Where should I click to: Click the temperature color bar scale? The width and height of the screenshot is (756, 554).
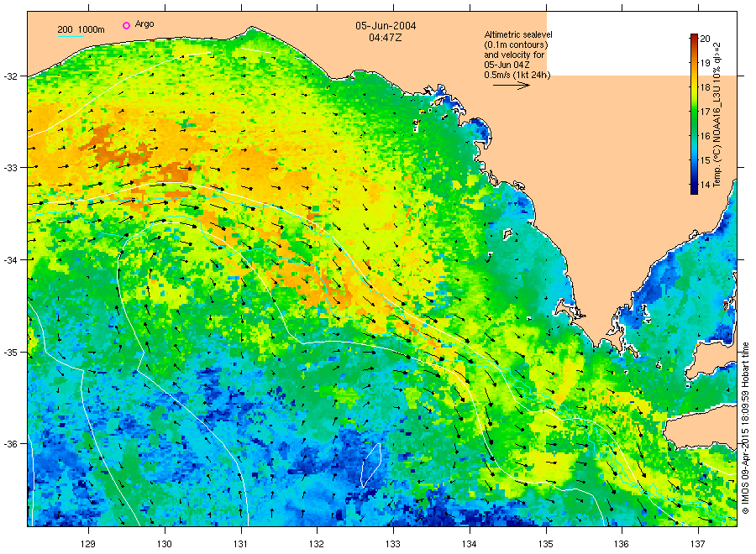pos(694,114)
